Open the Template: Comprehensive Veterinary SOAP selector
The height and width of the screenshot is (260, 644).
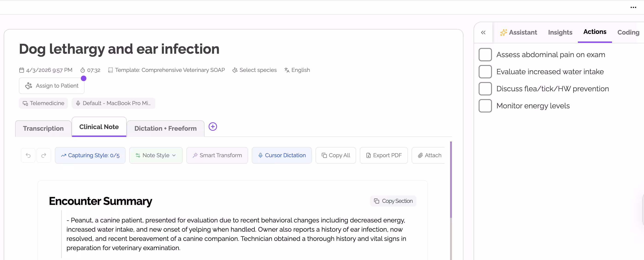pos(167,70)
